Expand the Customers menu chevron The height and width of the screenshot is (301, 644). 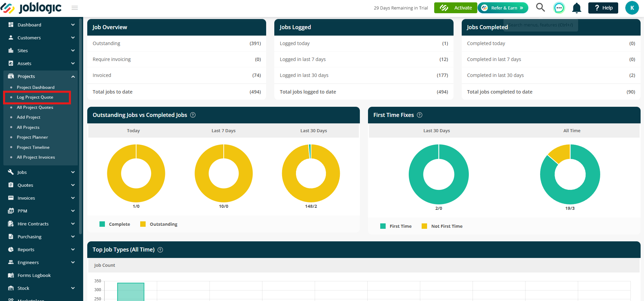[73, 38]
